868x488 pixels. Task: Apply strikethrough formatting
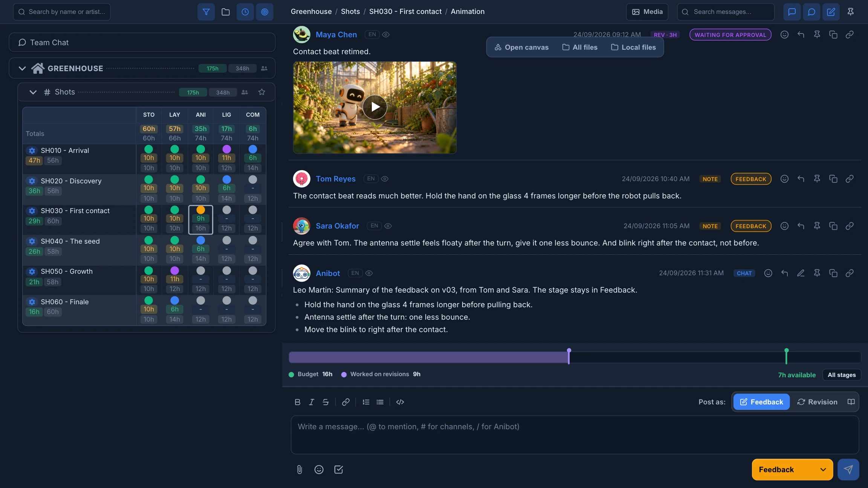(x=325, y=402)
